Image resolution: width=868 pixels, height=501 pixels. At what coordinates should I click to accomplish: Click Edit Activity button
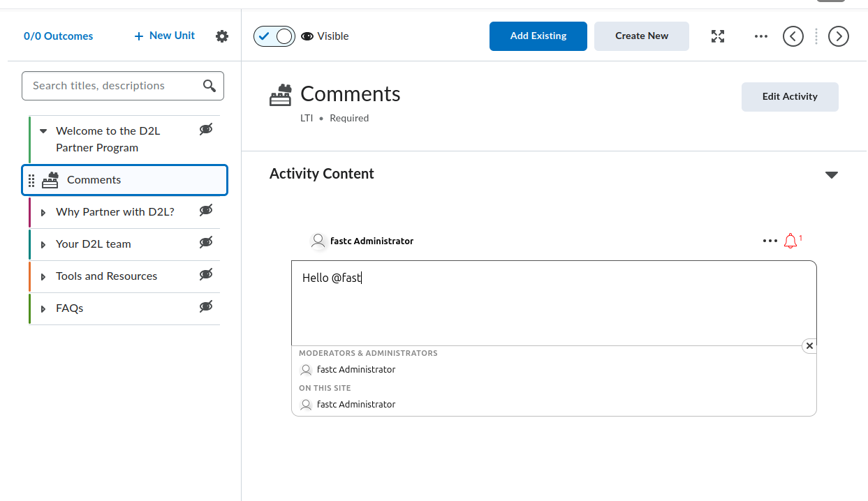(x=790, y=97)
